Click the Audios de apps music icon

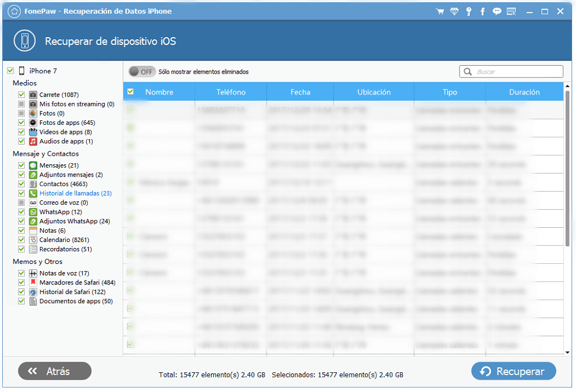click(33, 141)
